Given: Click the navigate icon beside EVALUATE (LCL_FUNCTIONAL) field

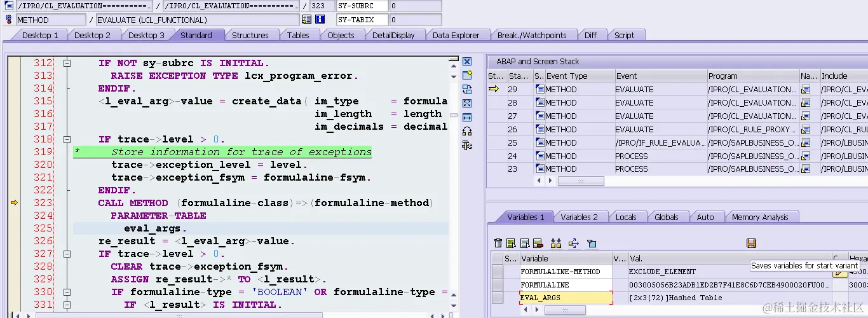Looking at the screenshot, I should coord(307,20).
